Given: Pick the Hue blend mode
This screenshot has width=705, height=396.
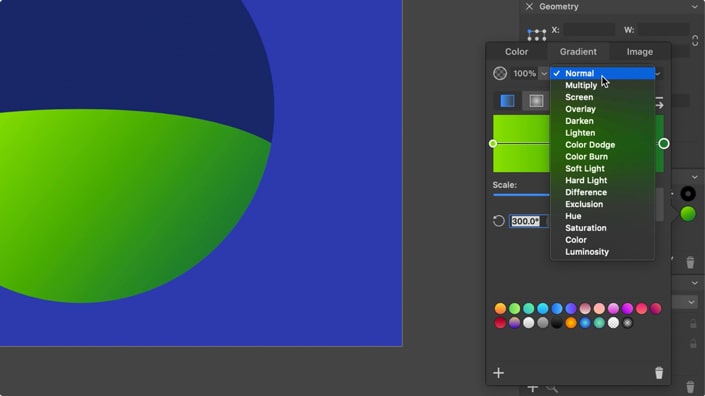Looking at the screenshot, I should (x=602, y=216).
